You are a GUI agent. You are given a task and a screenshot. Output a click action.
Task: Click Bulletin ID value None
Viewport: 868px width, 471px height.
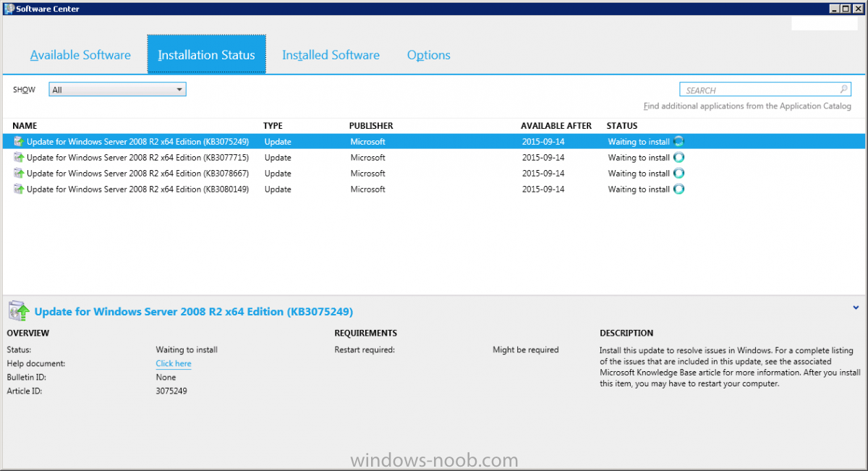coord(166,378)
